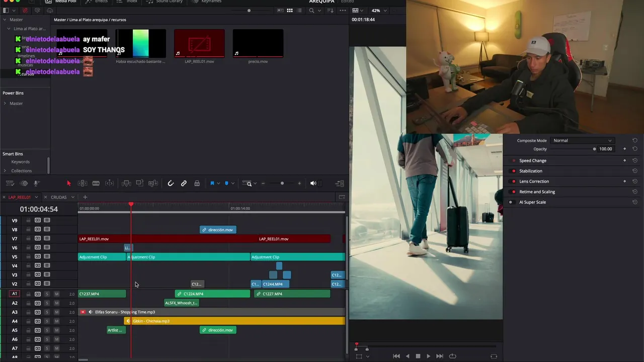Toggle timeline Snapping magnet icon

(171, 184)
